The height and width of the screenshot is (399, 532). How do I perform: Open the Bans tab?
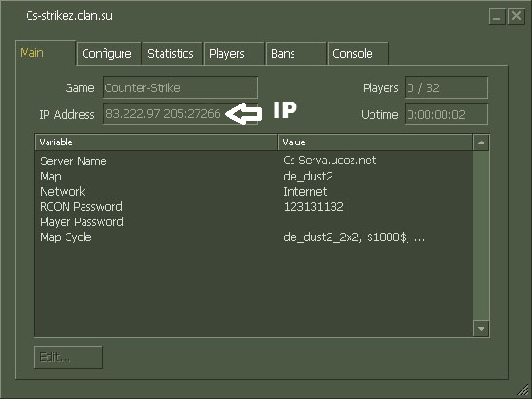(296, 53)
